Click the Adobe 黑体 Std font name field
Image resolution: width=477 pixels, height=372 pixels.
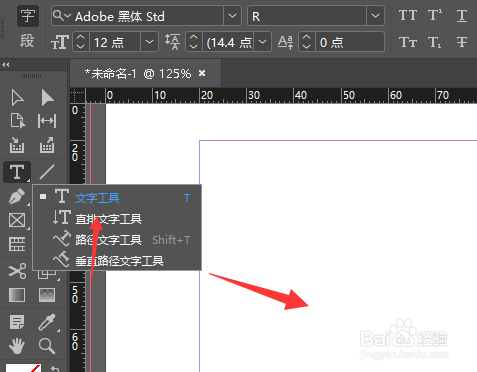(148, 16)
